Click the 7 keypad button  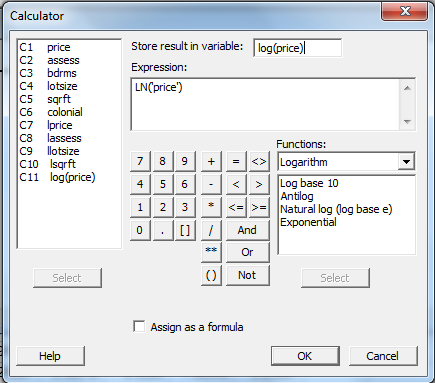point(140,161)
